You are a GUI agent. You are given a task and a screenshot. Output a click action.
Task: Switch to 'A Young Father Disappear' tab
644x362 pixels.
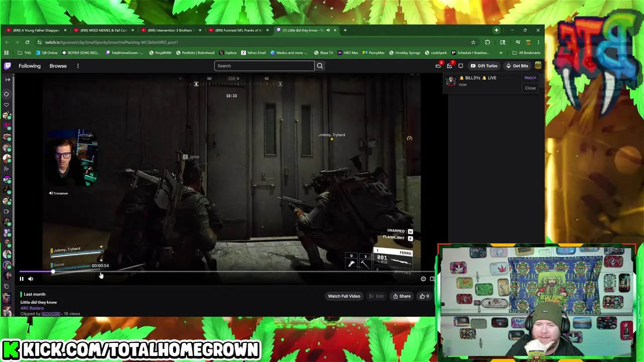(36, 30)
